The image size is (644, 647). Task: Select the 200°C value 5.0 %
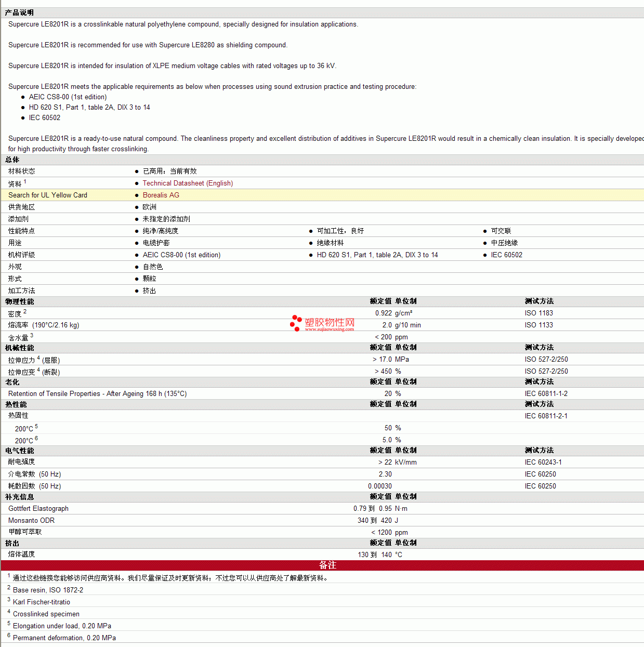point(392,440)
